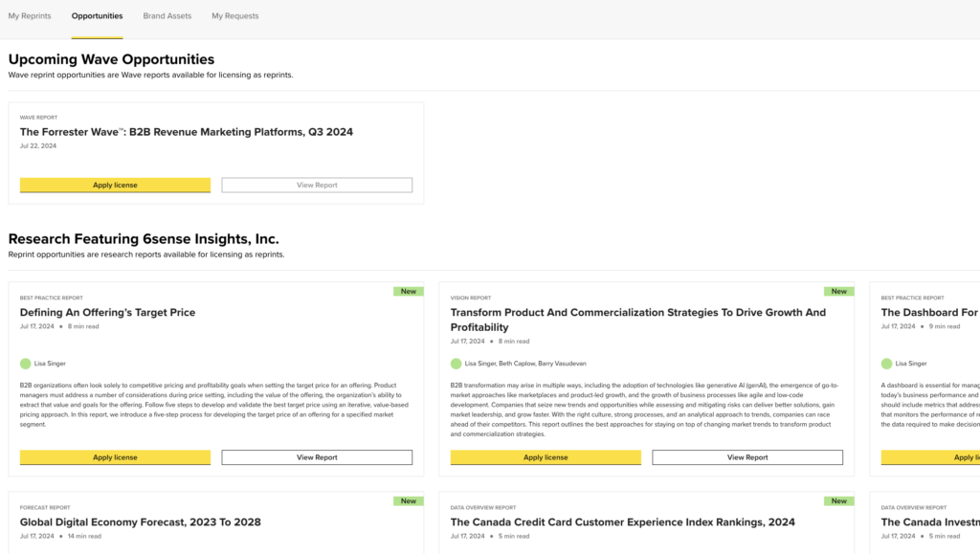
Task: Click the WAVE REPORT label
Action: coord(38,118)
